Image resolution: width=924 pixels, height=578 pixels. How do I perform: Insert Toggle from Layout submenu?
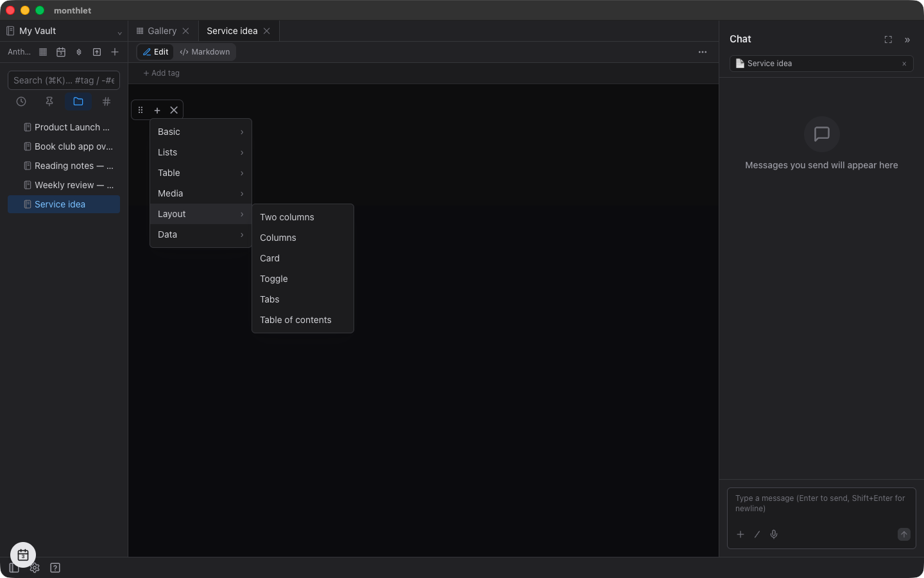point(303,279)
